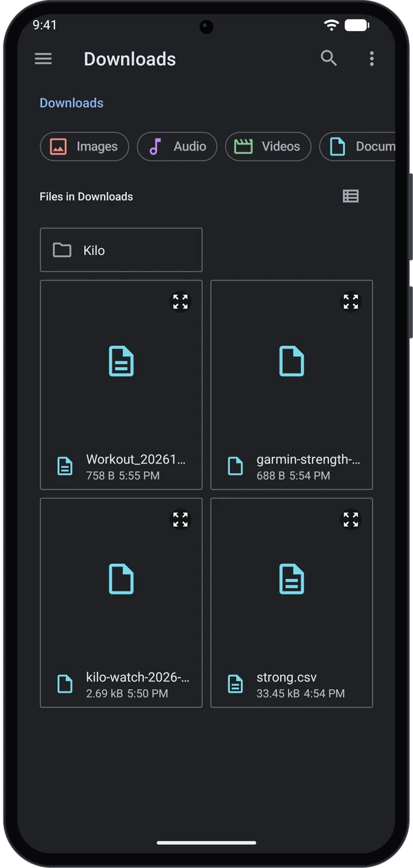413x868 pixels.
Task: Tap the Audio chip music note icon
Action: (x=156, y=147)
